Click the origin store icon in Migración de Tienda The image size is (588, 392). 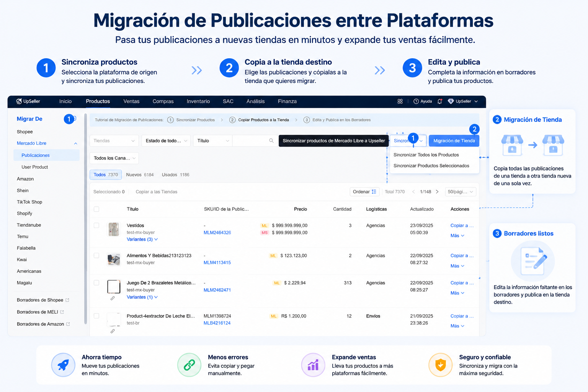[512, 145]
